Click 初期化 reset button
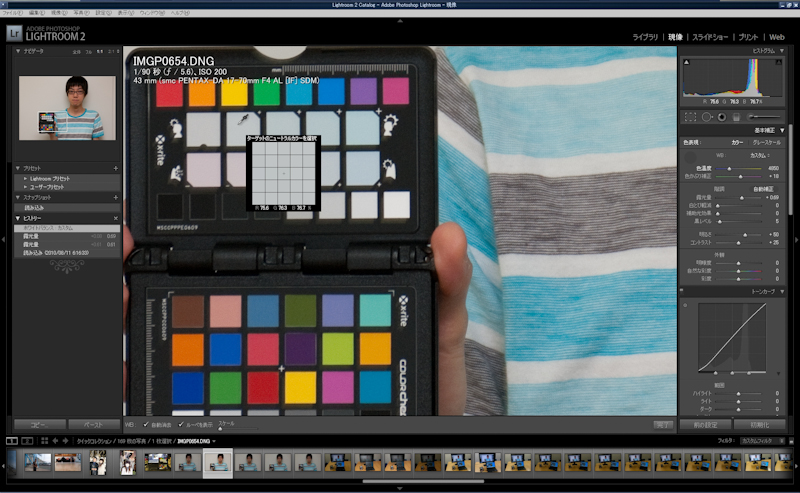 pyautogui.click(x=760, y=425)
